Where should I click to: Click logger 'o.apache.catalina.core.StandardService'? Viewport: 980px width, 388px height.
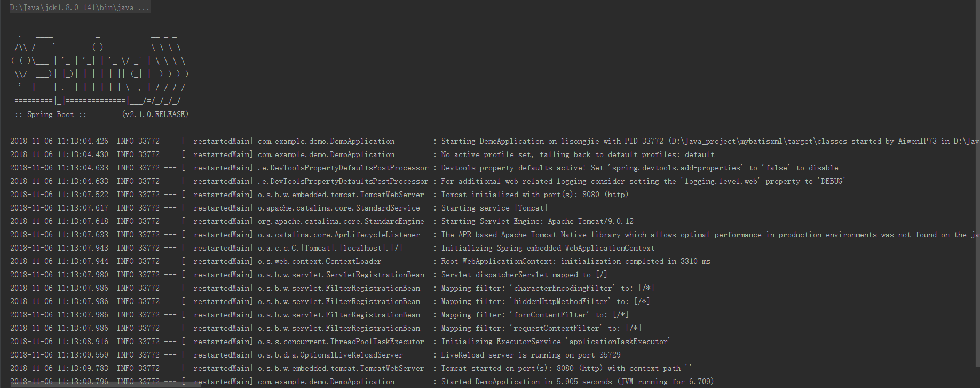339,208
